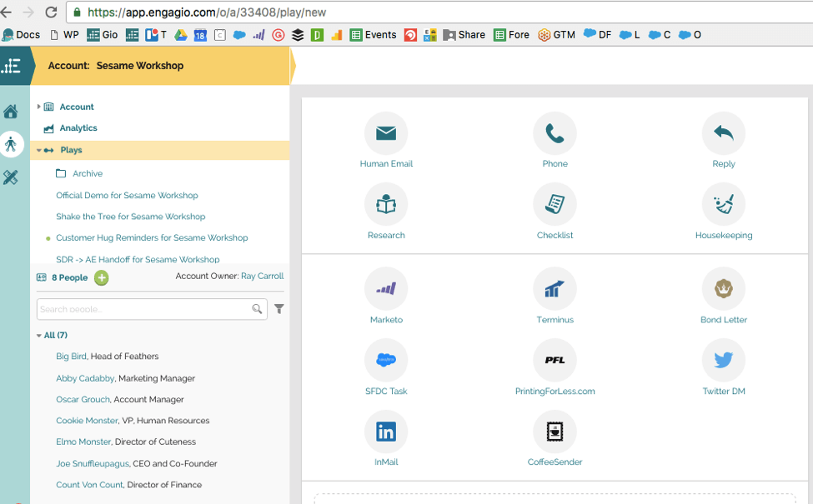Image resolution: width=813 pixels, height=504 pixels.
Task: Open the Accounts person sidebar icon
Action: [x=11, y=144]
